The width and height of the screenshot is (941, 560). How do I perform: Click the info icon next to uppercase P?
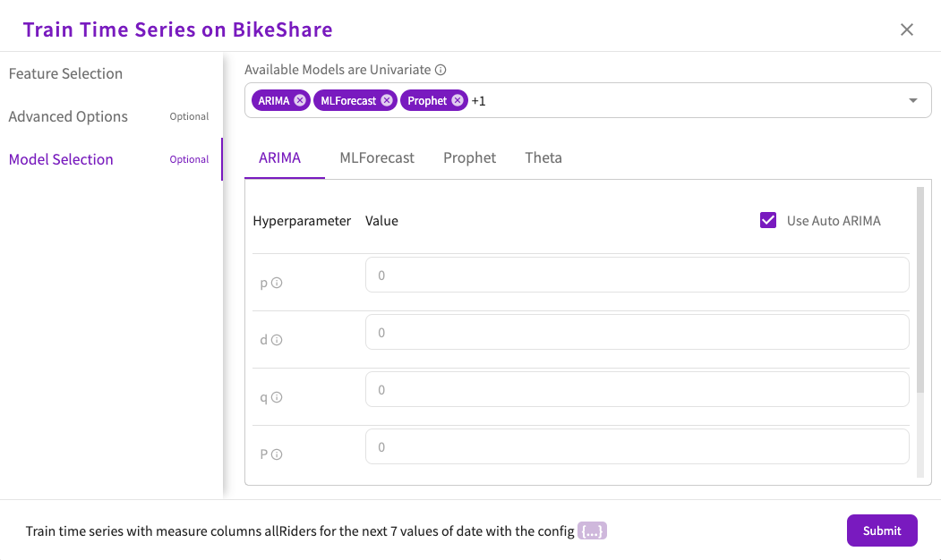(x=277, y=454)
